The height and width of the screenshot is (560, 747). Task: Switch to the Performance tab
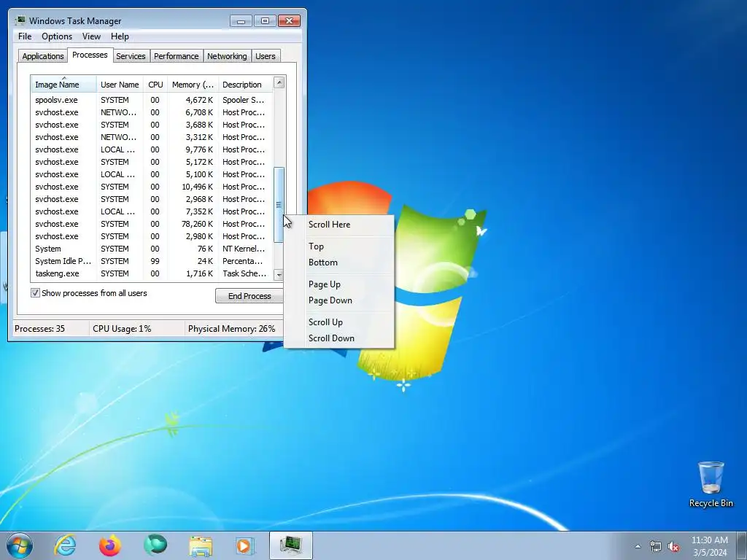(x=177, y=56)
